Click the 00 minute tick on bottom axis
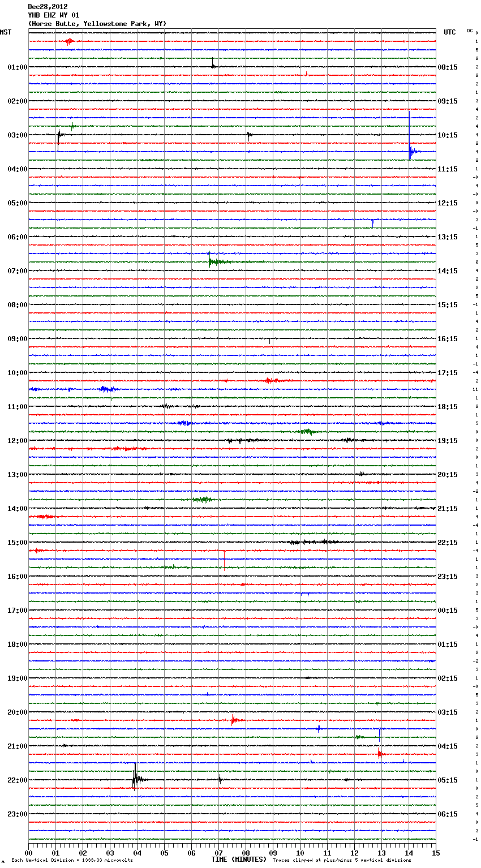481x868 pixels. (29, 853)
